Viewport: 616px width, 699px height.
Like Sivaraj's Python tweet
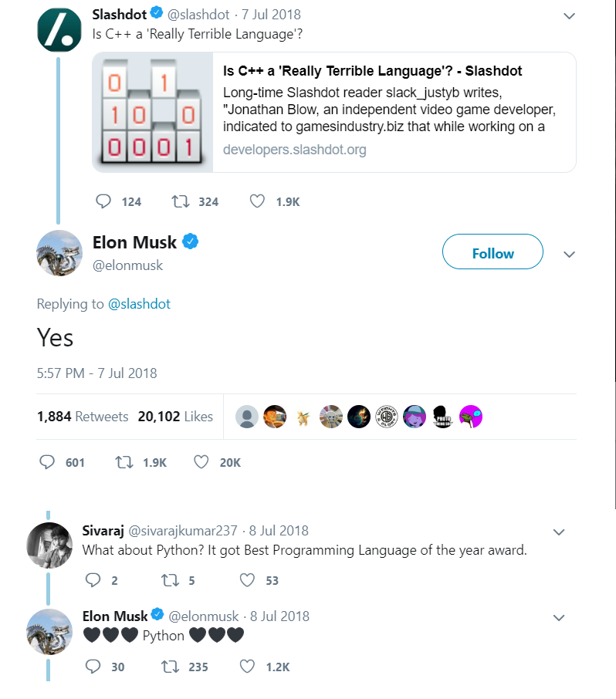pos(247,580)
